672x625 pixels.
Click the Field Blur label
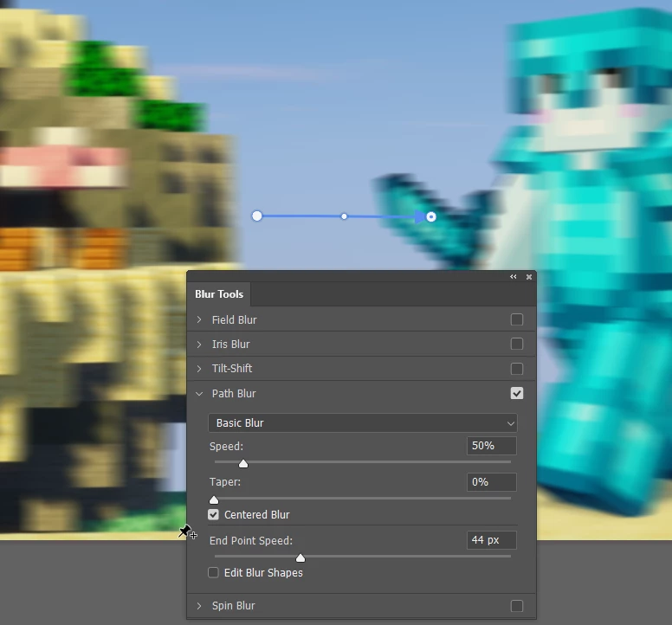(234, 320)
